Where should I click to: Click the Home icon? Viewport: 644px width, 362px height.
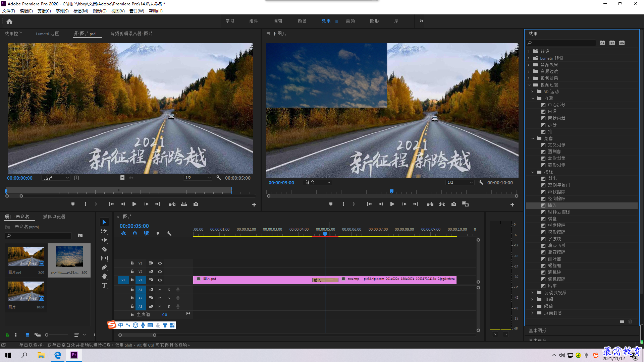click(x=9, y=21)
